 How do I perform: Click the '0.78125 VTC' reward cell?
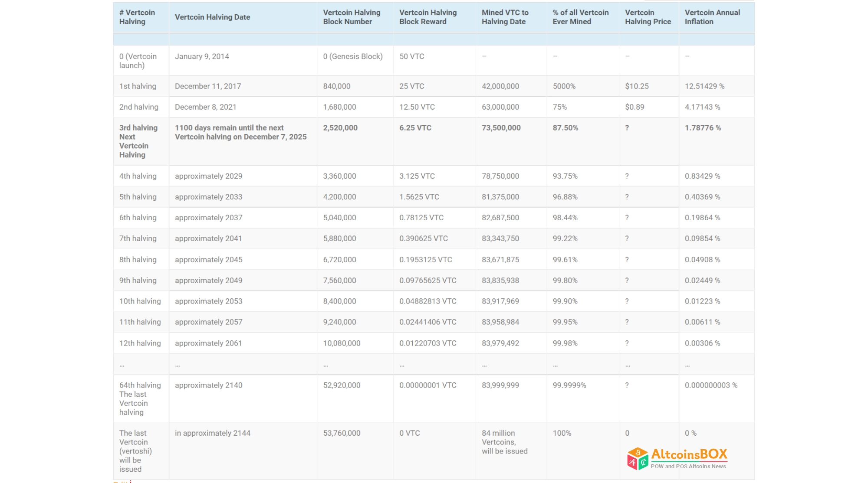421,218
